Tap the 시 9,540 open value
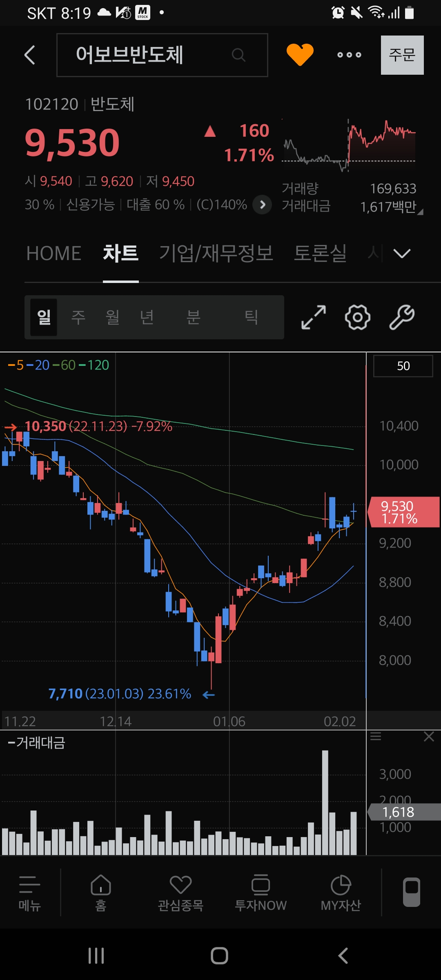 49,181
